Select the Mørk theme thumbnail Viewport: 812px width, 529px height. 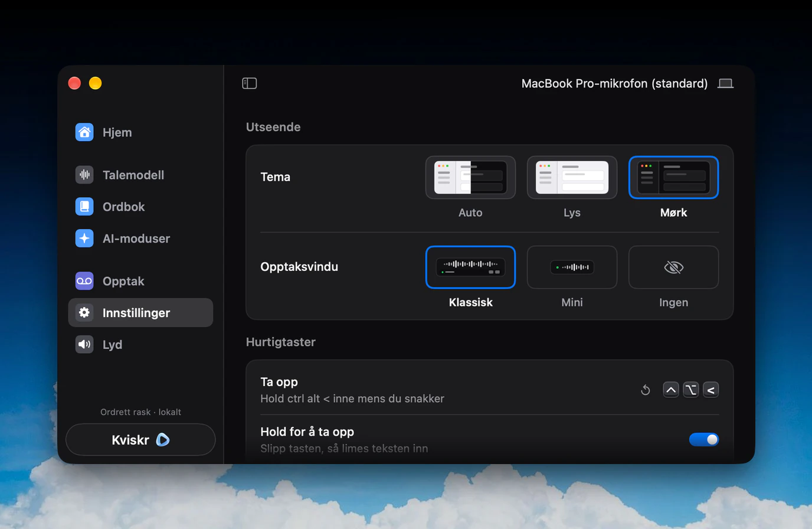tap(673, 178)
